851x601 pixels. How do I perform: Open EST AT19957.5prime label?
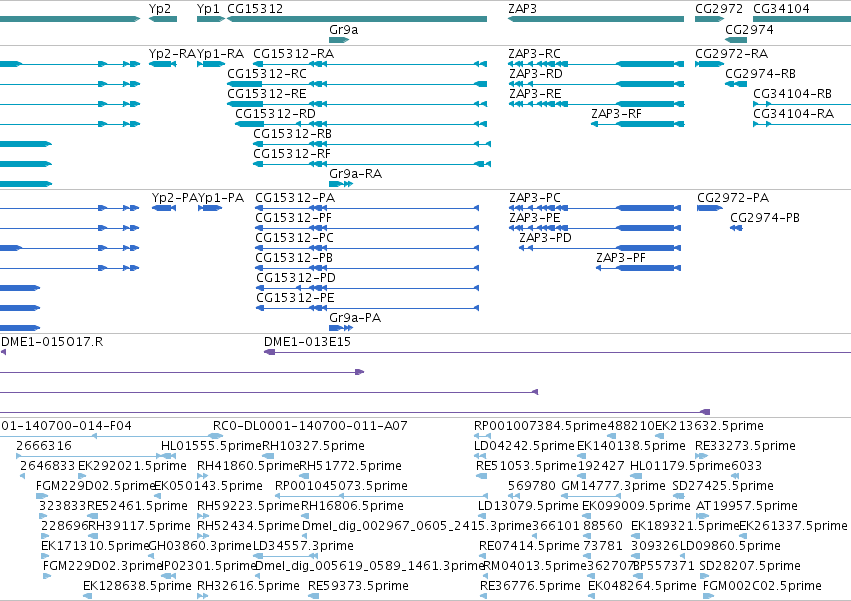(x=747, y=506)
